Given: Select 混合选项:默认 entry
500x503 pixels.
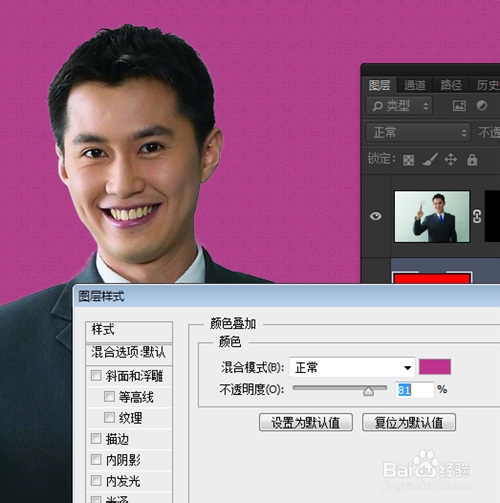Looking at the screenshot, I should 129,353.
